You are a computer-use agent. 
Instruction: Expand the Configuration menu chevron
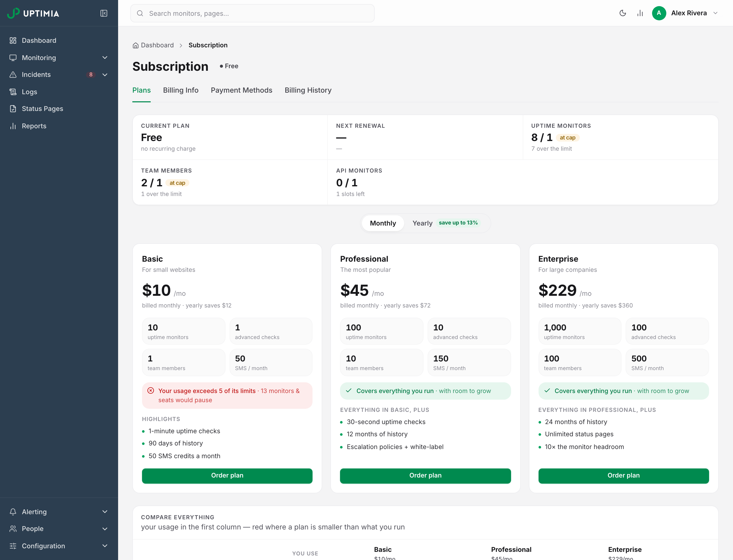[105, 546]
